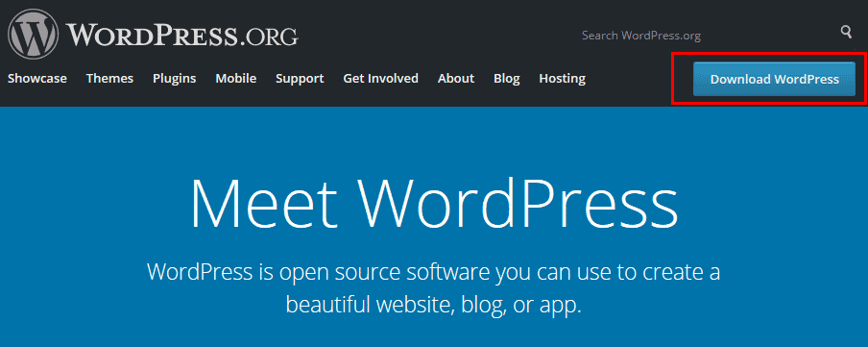The width and height of the screenshot is (868, 347).
Task: Click the WordPress logo icon
Action: coord(34,35)
